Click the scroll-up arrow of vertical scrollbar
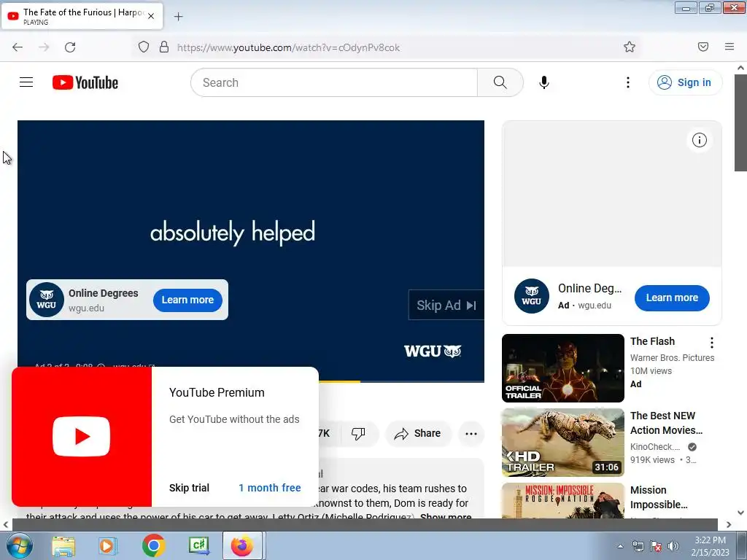The image size is (747, 560). [740, 68]
